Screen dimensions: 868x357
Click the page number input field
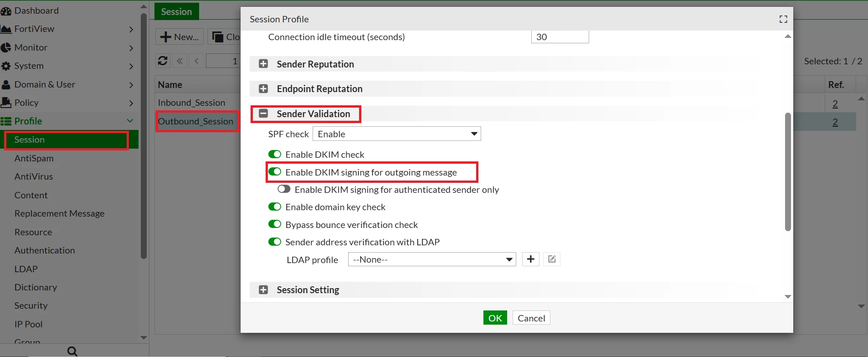pyautogui.click(x=223, y=61)
